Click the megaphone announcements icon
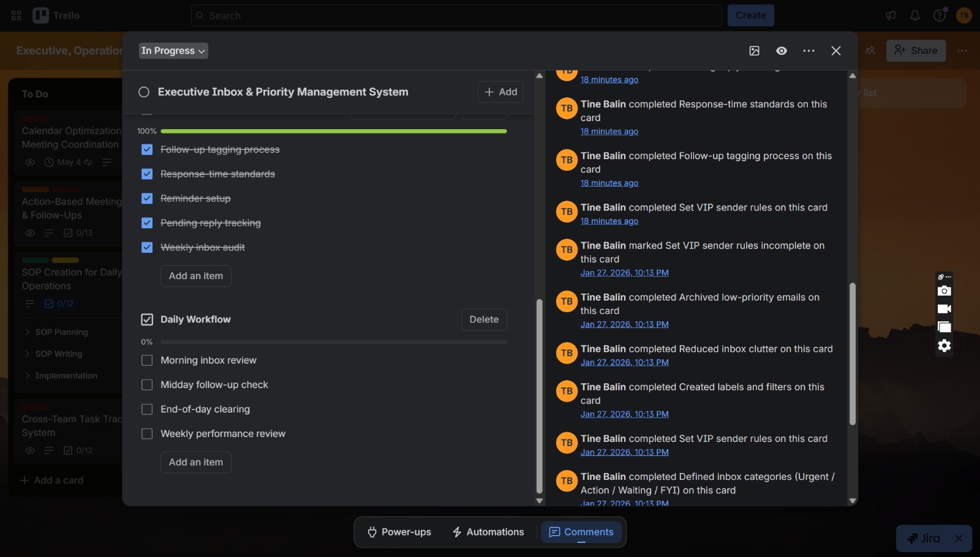The width and height of the screenshot is (980, 557). pos(891,15)
